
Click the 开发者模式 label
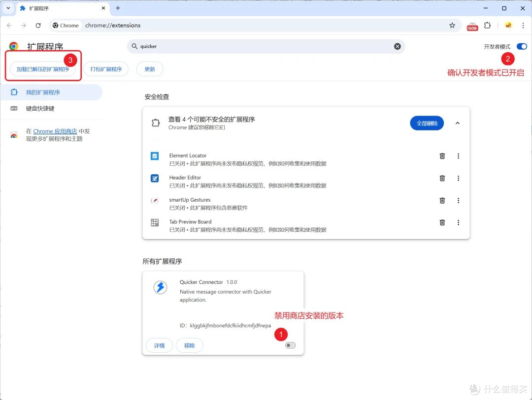pos(497,47)
